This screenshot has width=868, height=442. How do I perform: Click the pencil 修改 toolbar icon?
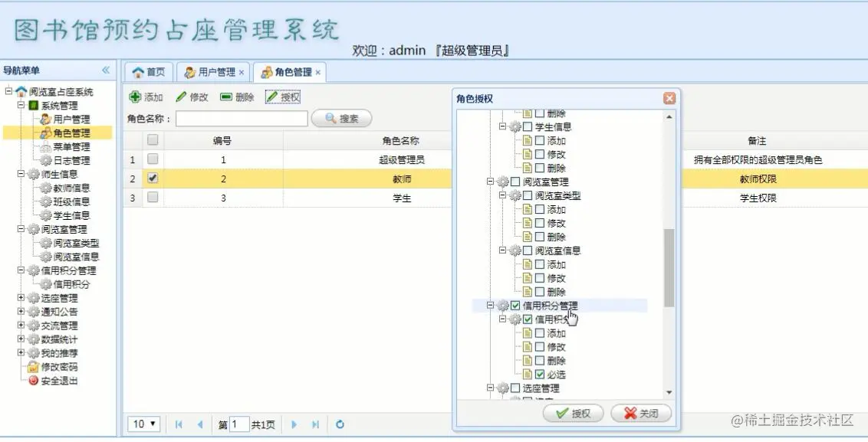[x=181, y=97]
